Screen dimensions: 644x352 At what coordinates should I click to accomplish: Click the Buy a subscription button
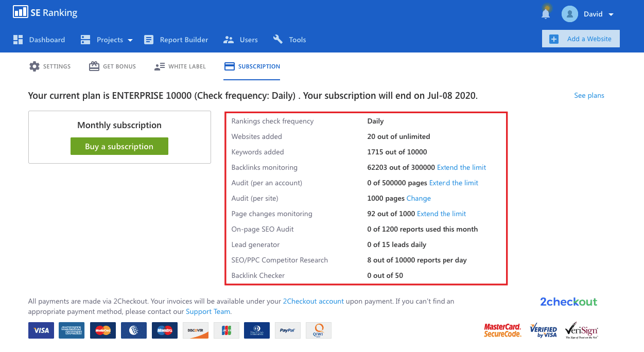tap(119, 146)
